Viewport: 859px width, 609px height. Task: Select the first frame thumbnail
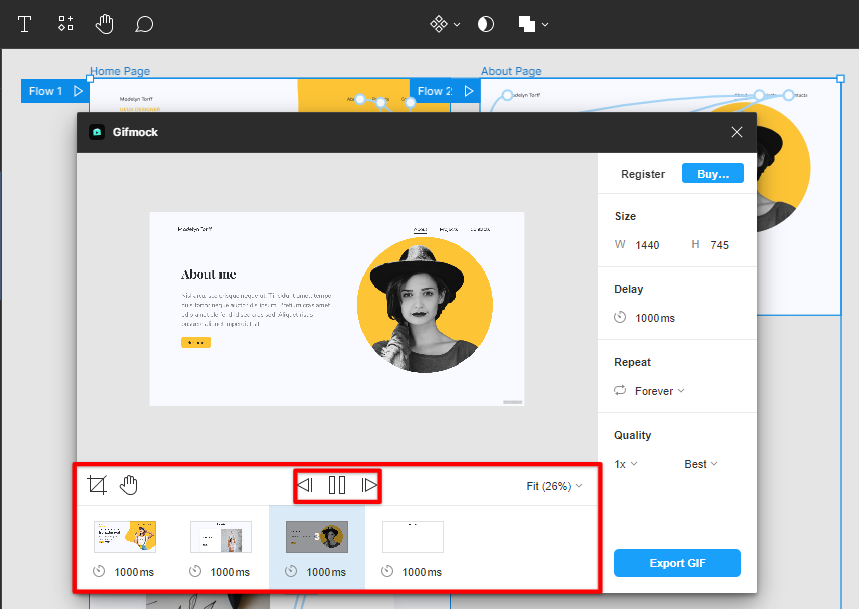click(x=125, y=537)
